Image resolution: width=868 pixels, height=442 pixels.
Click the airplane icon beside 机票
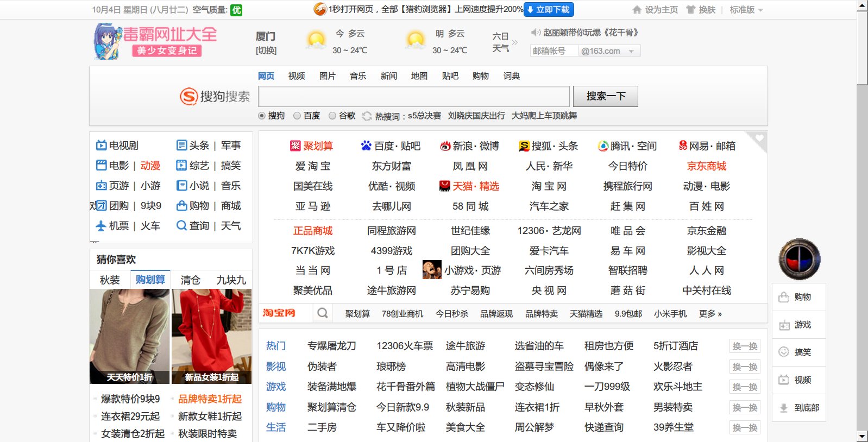(101, 225)
